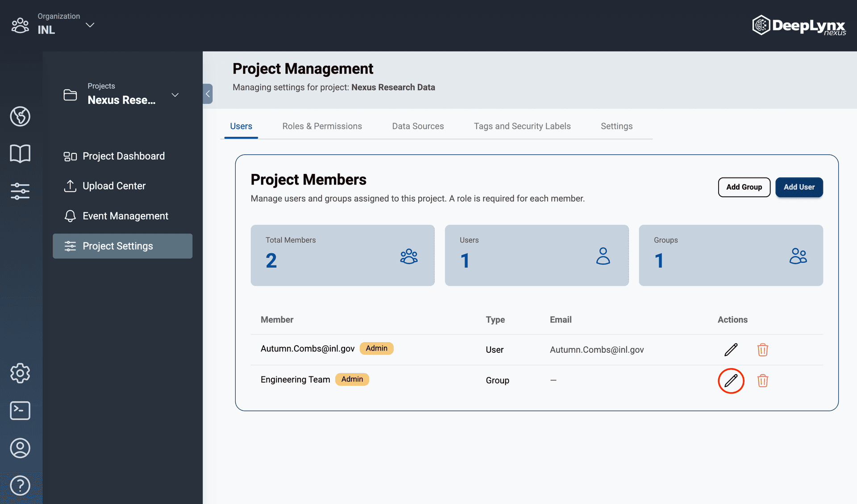Open the globe icon in the sidebar
This screenshot has height=504, width=857.
20,116
